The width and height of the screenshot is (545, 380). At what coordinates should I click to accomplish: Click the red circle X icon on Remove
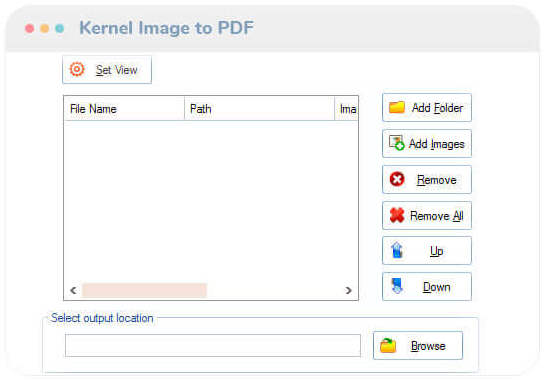[397, 179]
